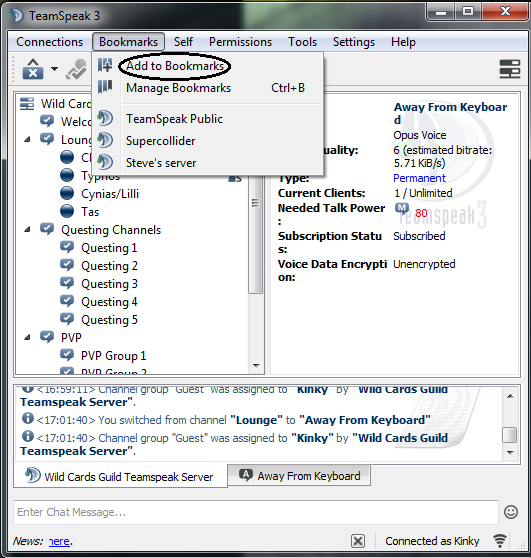Viewport: 531px width, 558px height.
Task: Select the PVP channel row
Action: tap(71, 337)
